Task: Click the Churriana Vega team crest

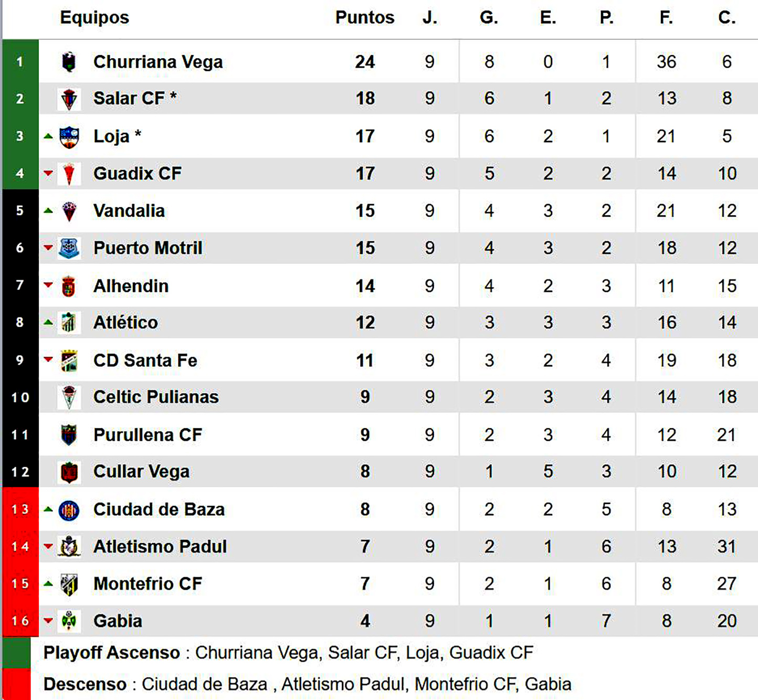Action: point(69,62)
